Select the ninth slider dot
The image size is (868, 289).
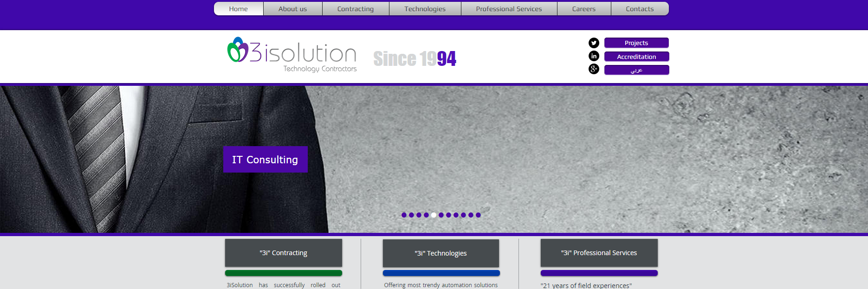(463, 215)
